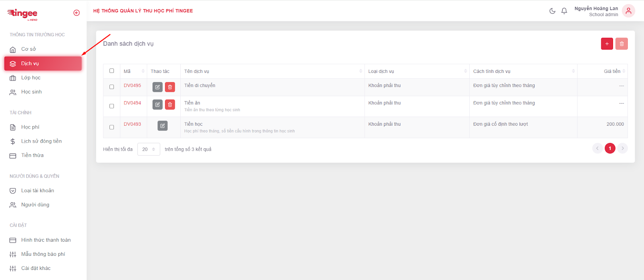Open Lớp học in the sidebar
The height and width of the screenshot is (280, 644).
point(31,78)
